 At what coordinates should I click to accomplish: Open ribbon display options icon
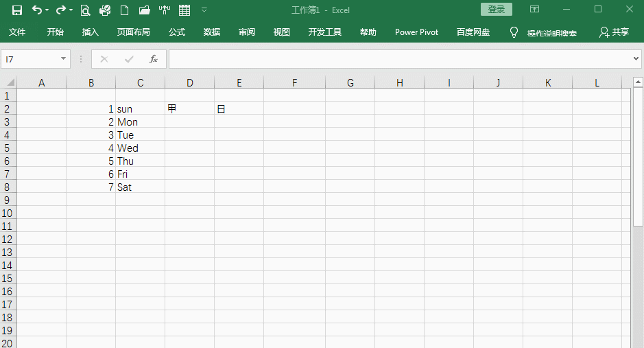pos(534,9)
